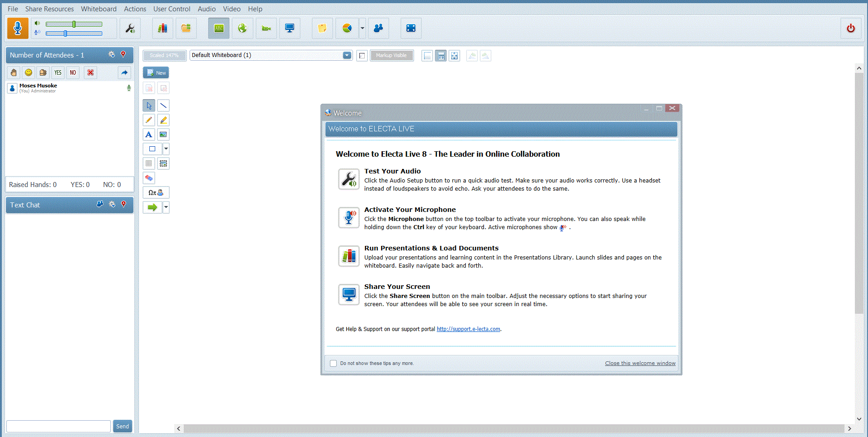Click the applause clapping hands icon

(43, 72)
